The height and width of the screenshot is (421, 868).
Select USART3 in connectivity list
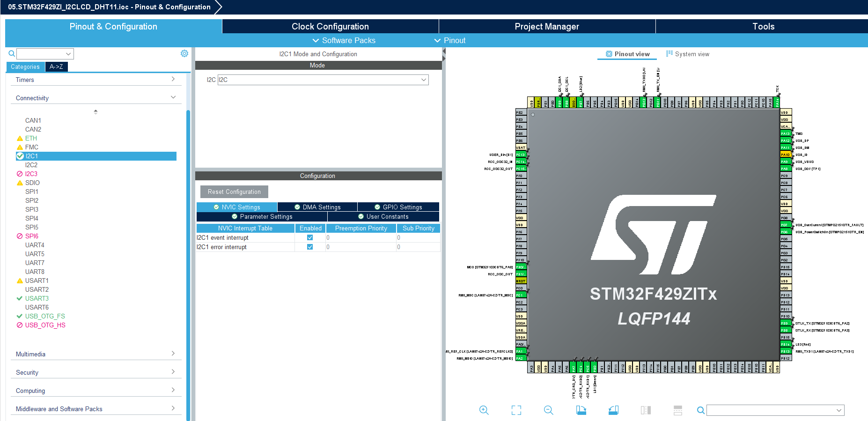(37, 298)
